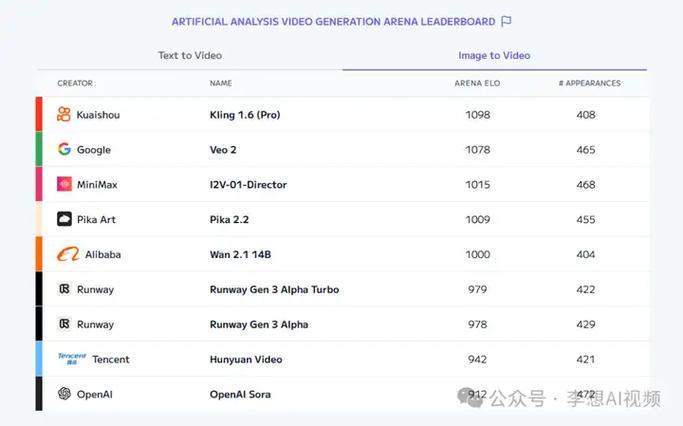The width and height of the screenshot is (683, 426).
Task: Open the Hunyuan Video model entry
Action: click(246, 359)
